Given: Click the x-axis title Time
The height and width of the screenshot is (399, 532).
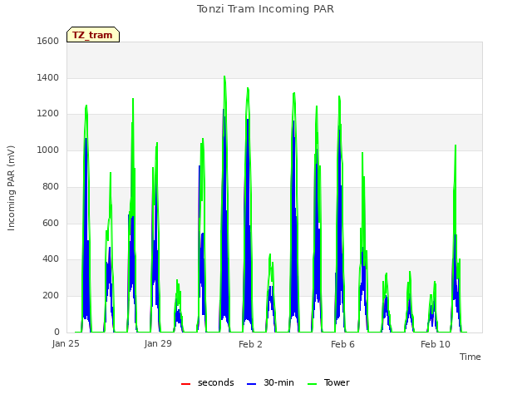Looking at the screenshot, I should (x=470, y=357).
